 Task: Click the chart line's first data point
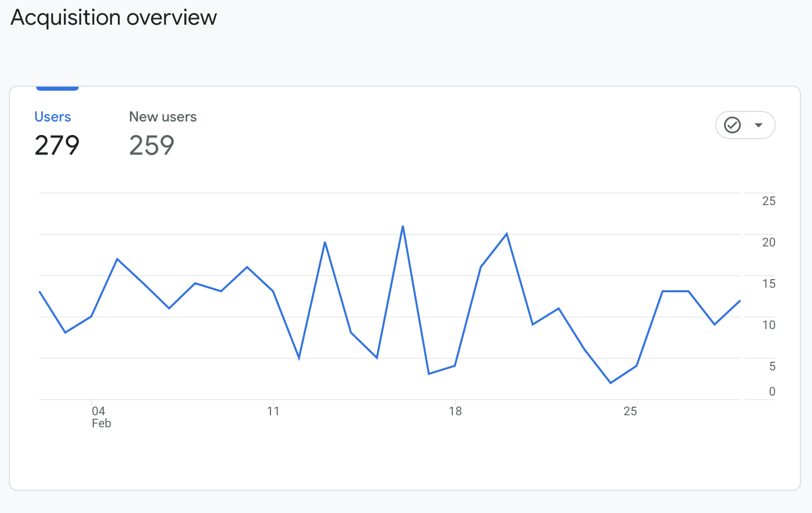[40, 291]
